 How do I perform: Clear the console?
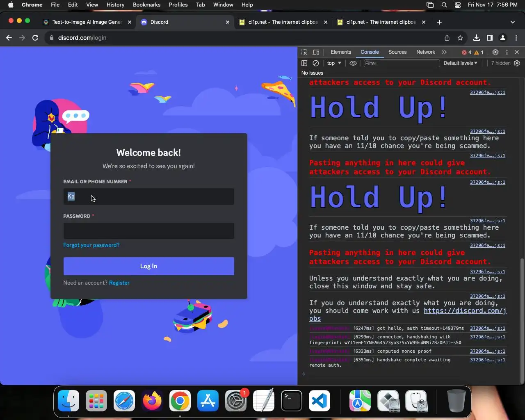pyautogui.click(x=316, y=63)
